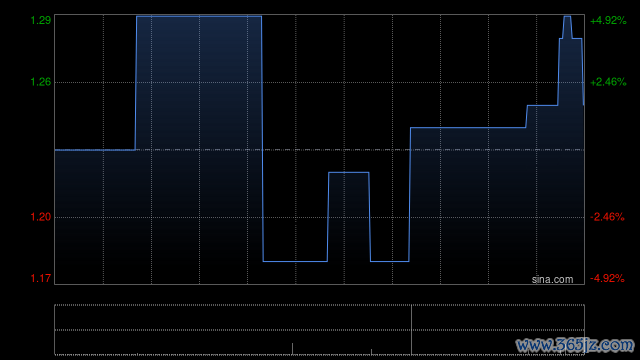Image resolution: width=640 pixels, height=360 pixels.
Task: Click the -2.46% percentage label
Action: click(607, 217)
